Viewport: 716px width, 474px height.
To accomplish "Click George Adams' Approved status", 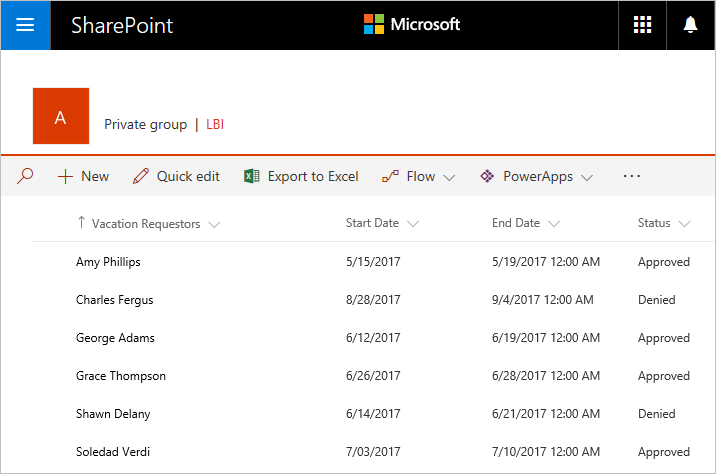I will pyautogui.click(x=663, y=338).
